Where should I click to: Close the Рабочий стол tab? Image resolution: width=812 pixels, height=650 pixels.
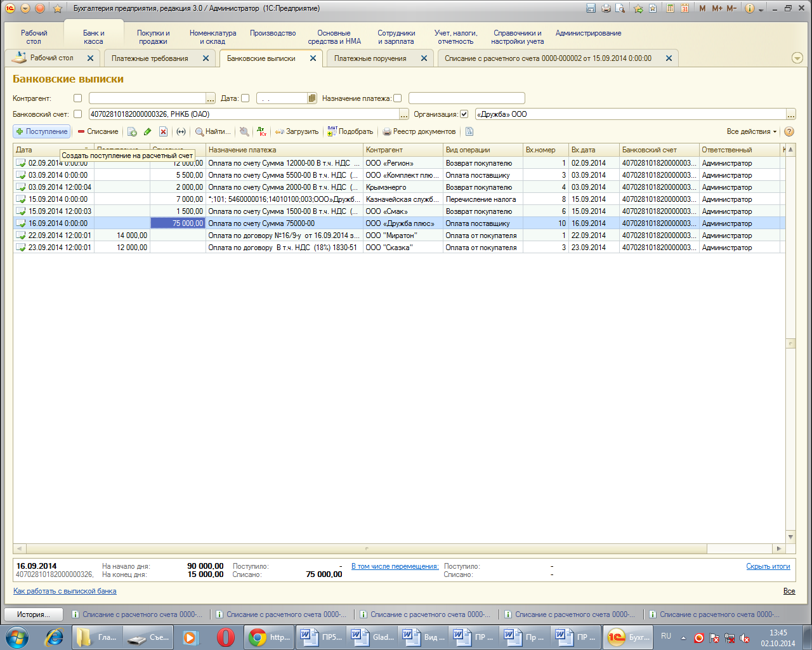pyautogui.click(x=90, y=58)
